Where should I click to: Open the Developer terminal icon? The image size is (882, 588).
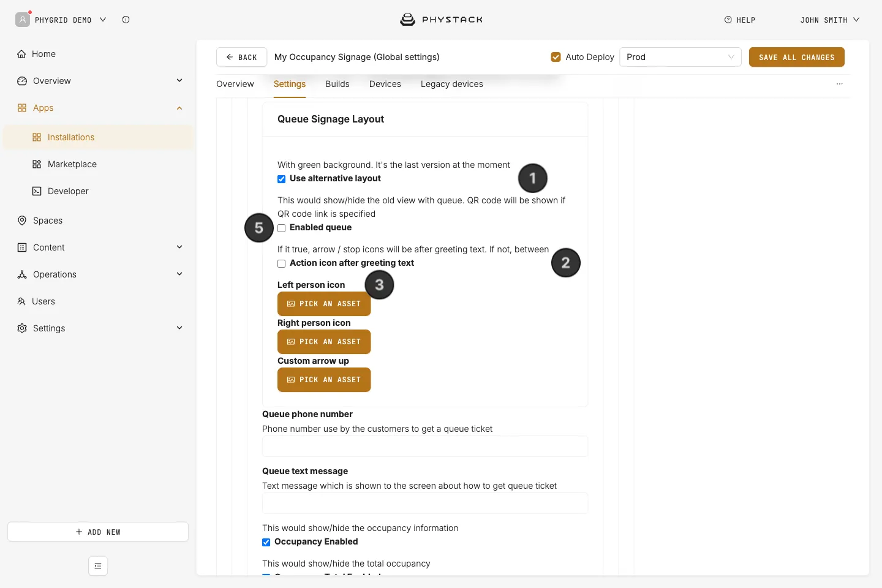(37, 191)
